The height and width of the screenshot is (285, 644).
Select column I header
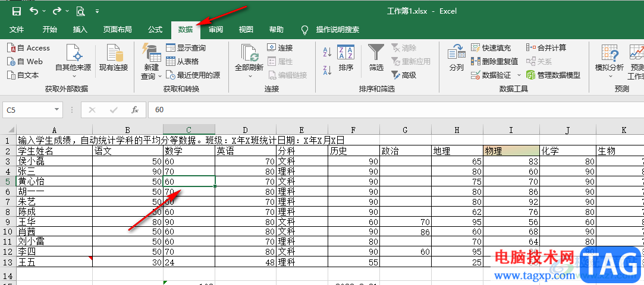pyautogui.click(x=511, y=130)
